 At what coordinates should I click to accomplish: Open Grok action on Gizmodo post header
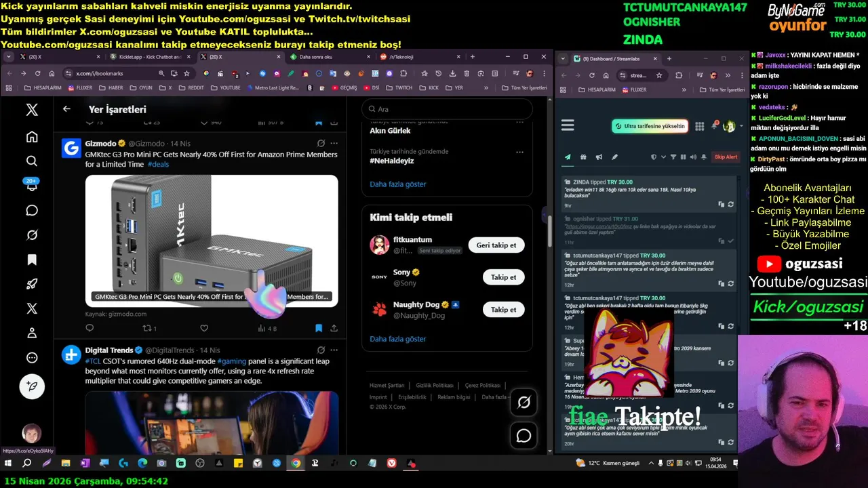pos(321,143)
